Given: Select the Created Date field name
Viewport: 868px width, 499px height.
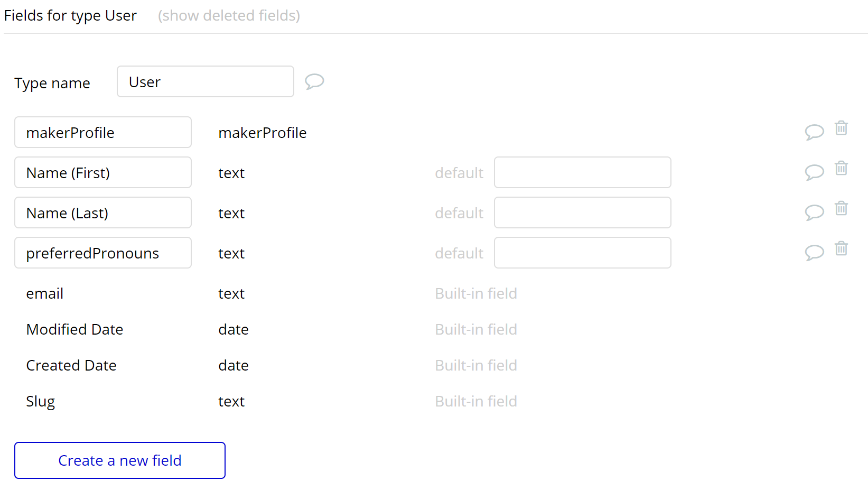Looking at the screenshot, I should click(x=71, y=365).
